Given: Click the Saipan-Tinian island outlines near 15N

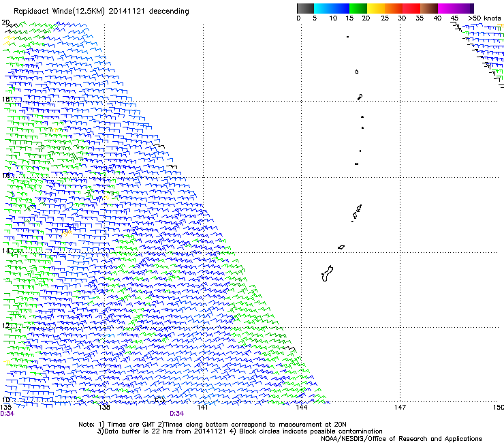Looking at the screenshot, I should point(356,213).
